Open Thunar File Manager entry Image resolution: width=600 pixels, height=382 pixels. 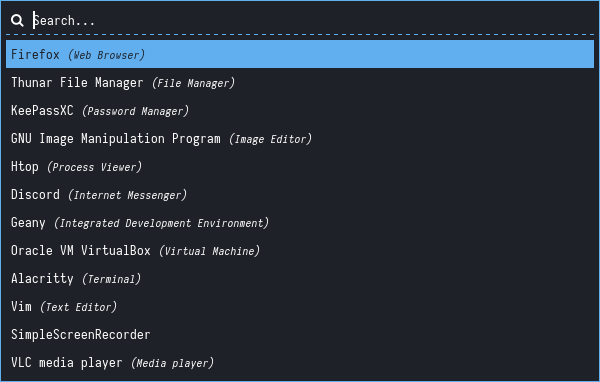tap(300, 82)
